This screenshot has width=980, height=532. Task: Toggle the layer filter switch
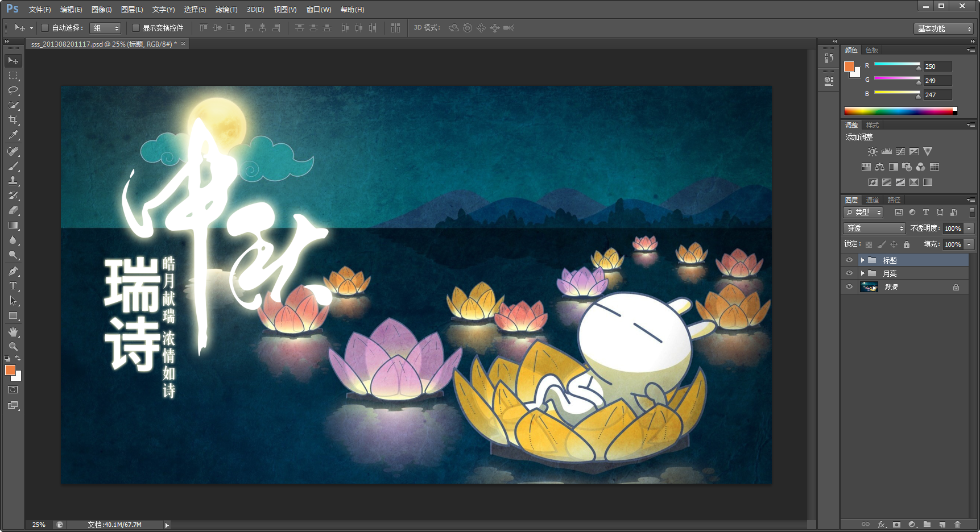pyautogui.click(x=972, y=212)
